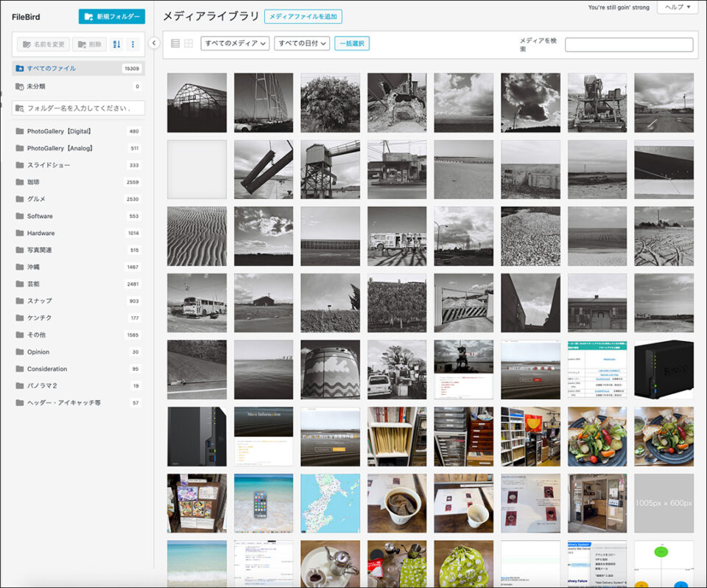The height and width of the screenshot is (588, 707).
Task: Select the Consideration folder
Action: click(x=78, y=369)
